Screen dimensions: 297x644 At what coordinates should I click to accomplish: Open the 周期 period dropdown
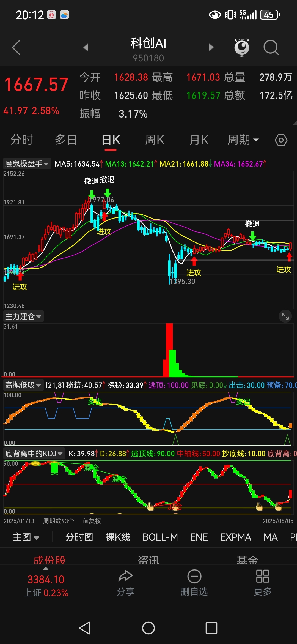(243, 140)
